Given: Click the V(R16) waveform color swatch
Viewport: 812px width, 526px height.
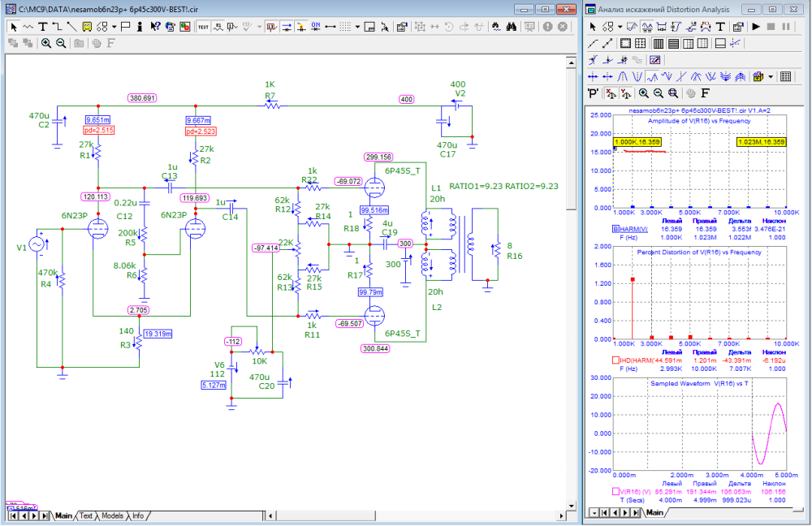Looking at the screenshot, I should (x=614, y=490).
